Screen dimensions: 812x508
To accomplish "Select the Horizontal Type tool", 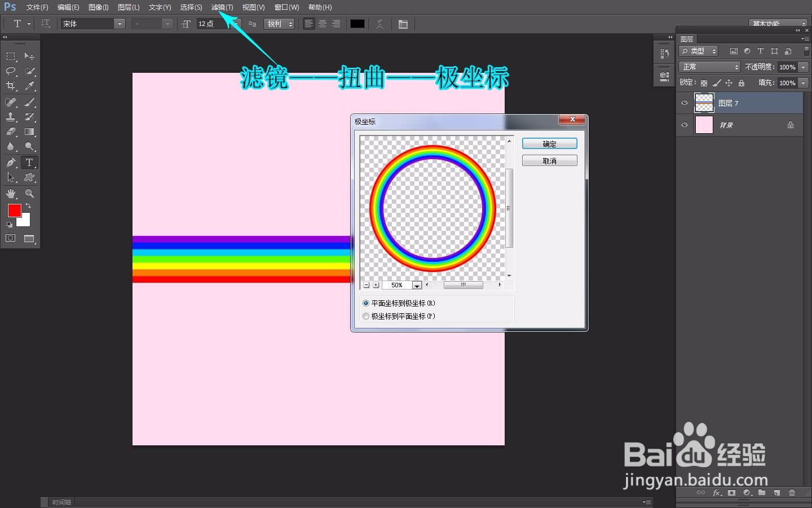I will [29, 163].
